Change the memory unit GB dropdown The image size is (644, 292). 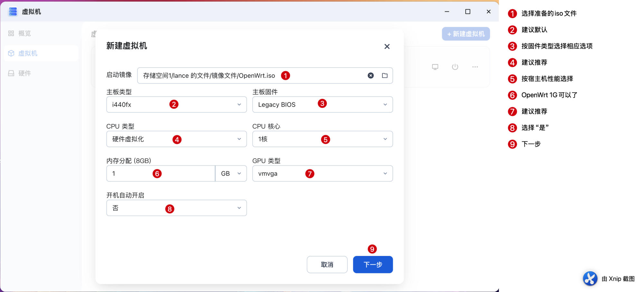231,174
